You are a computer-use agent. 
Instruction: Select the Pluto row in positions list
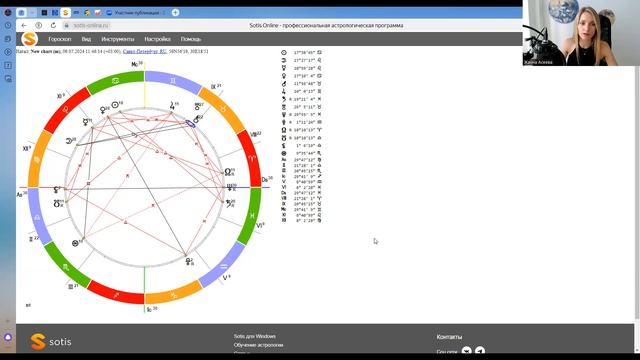coord(302,122)
